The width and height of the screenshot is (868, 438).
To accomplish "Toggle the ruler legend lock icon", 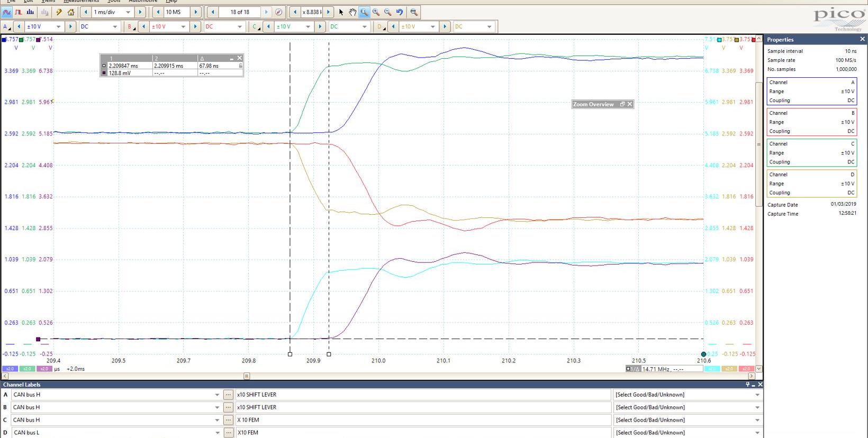I will pos(240,66).
